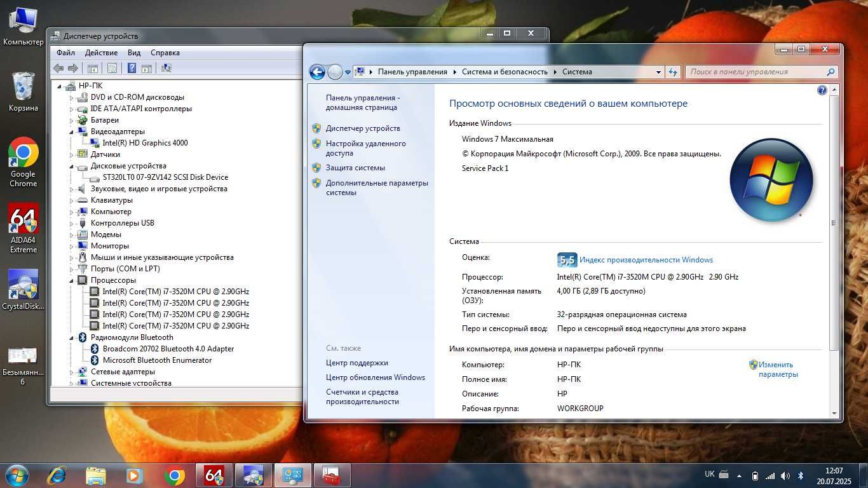Viewport: 868px width, 488px height.
Task: Click the Forward arrow in Device Manager toolbar
Action: coord(72,68)
